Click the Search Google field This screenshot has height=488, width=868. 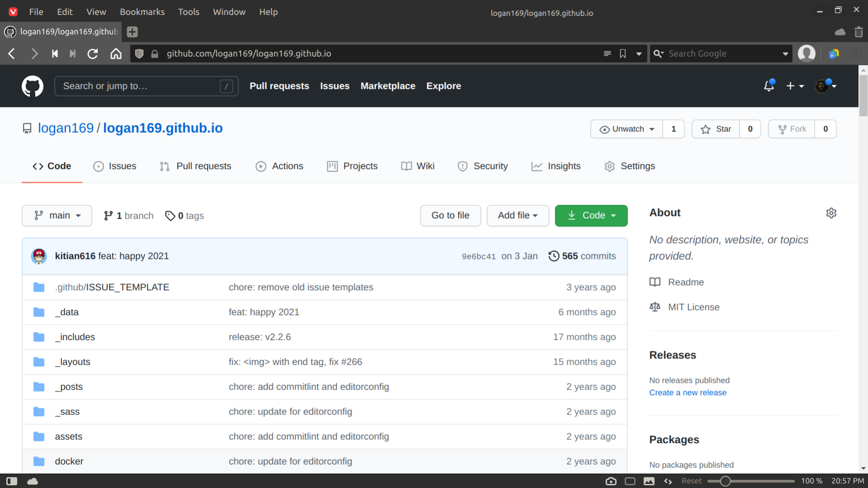pyautogui.click(x=721, y=54)
